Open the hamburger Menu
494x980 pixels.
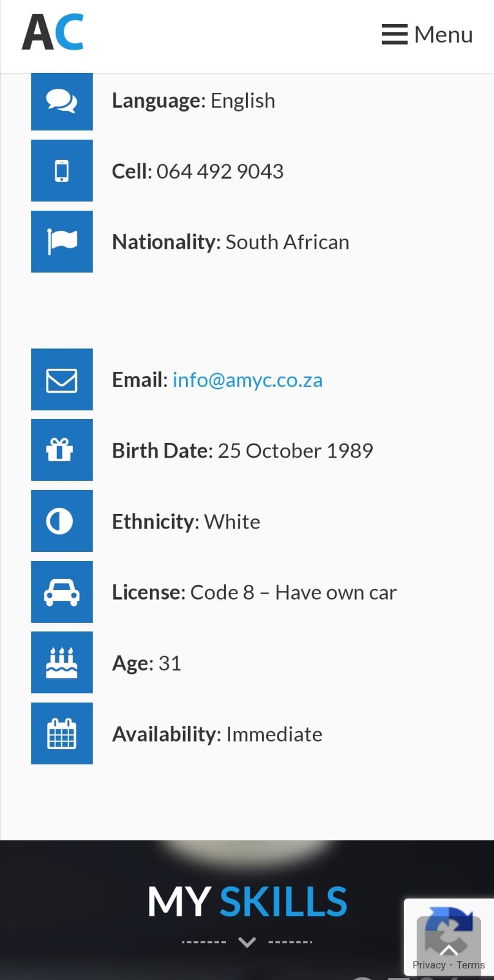427,35
